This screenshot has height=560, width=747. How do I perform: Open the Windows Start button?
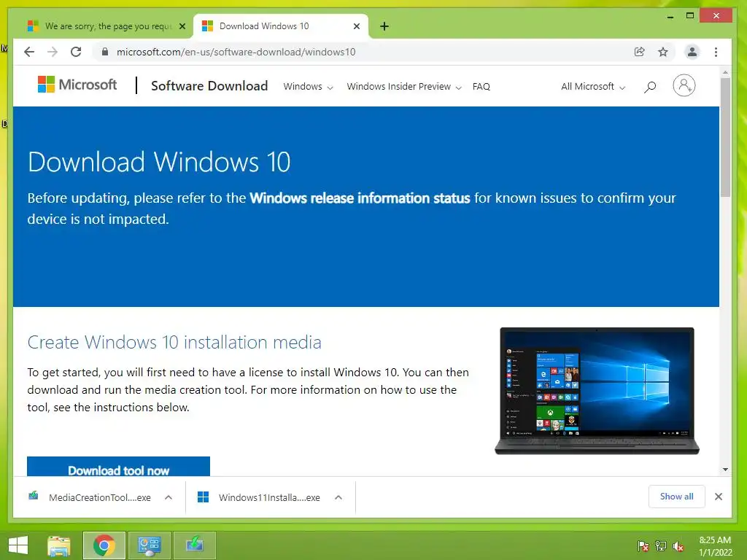point(18,545)
